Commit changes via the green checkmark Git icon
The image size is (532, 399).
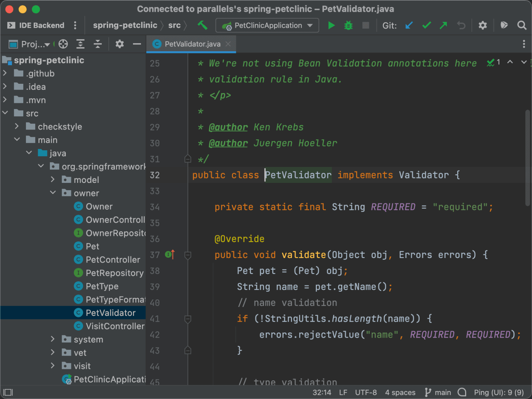coord(426,25)
